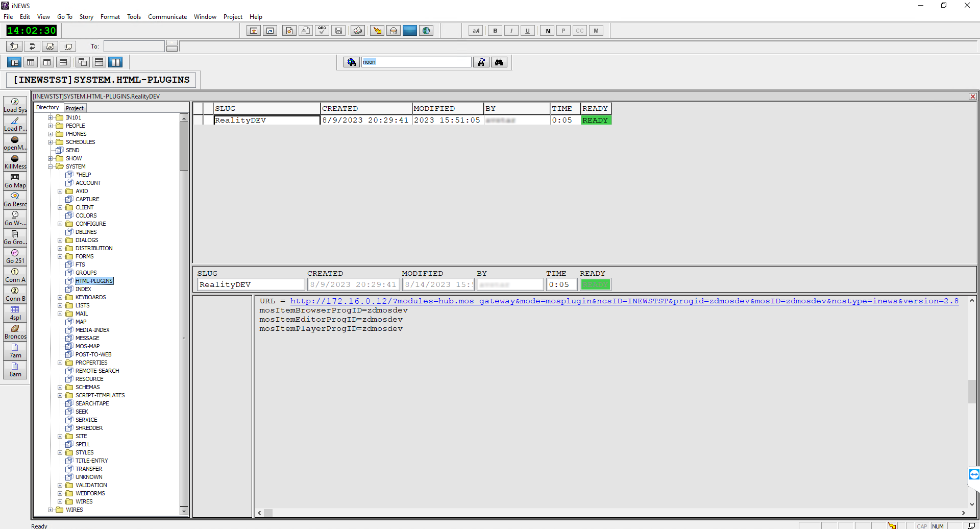Screen dimensions: 980x529
Task: Expand the PEOPLE folder node
Action: (51, 126)
